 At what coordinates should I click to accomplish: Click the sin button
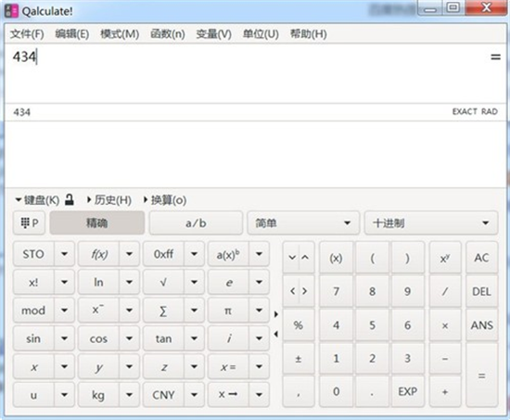click(33, 338)
